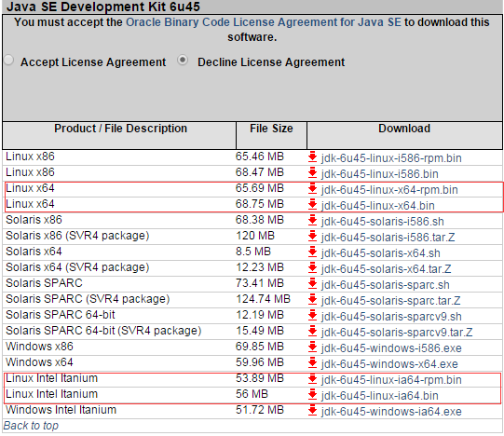Download jdk-6u45-solaris-sparcv9.sh file link

391,317
